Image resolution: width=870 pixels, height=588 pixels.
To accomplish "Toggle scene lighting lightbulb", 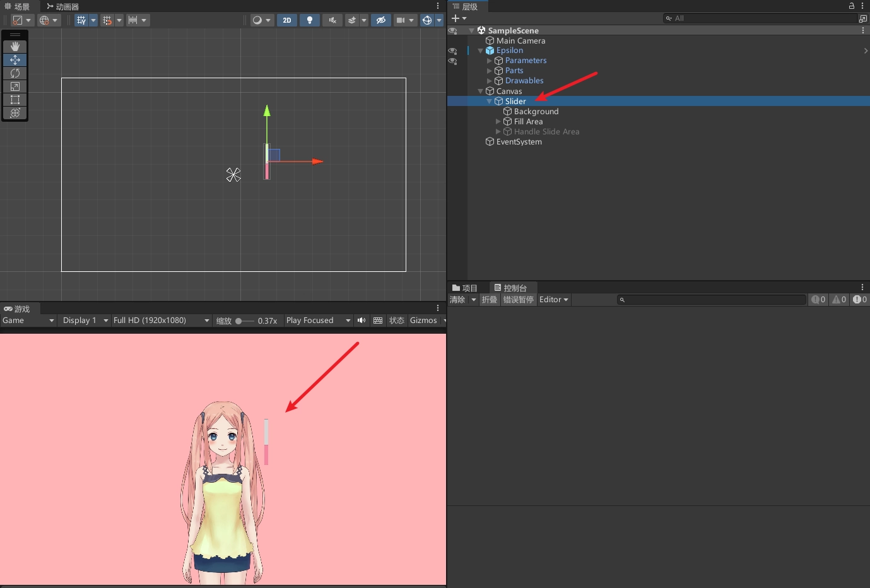I will click(310, 20).
